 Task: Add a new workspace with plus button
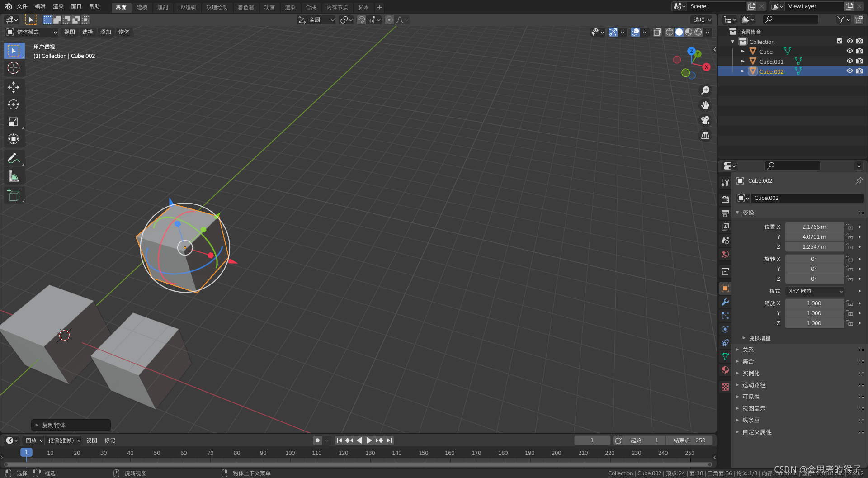click(x=380, y=7)
